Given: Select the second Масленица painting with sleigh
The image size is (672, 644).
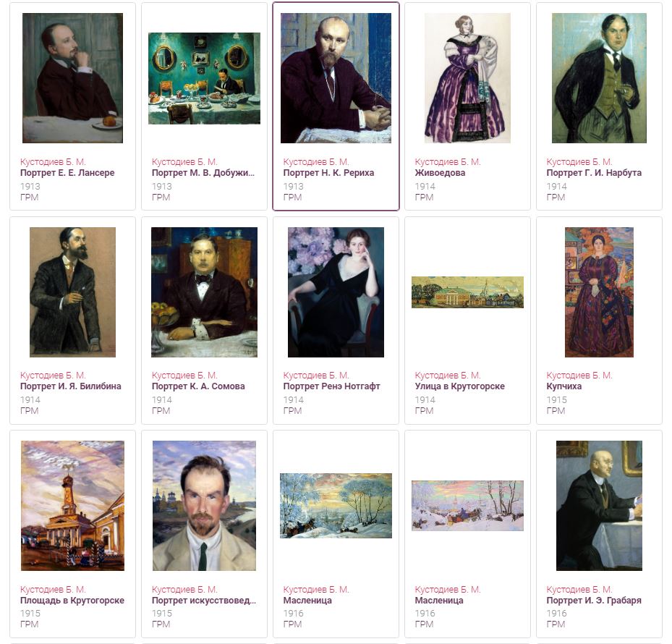Looking at the screenshot, I should click(x=467, y=506).
